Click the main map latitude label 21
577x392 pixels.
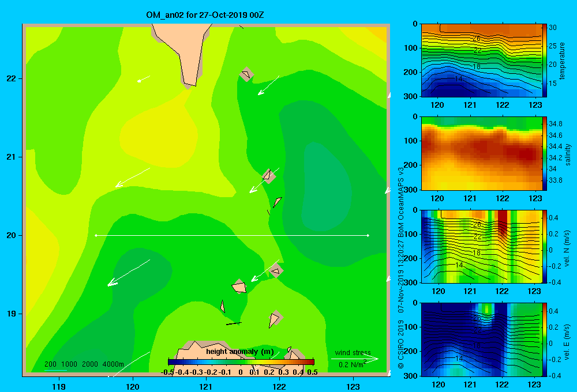pos(12,157)
